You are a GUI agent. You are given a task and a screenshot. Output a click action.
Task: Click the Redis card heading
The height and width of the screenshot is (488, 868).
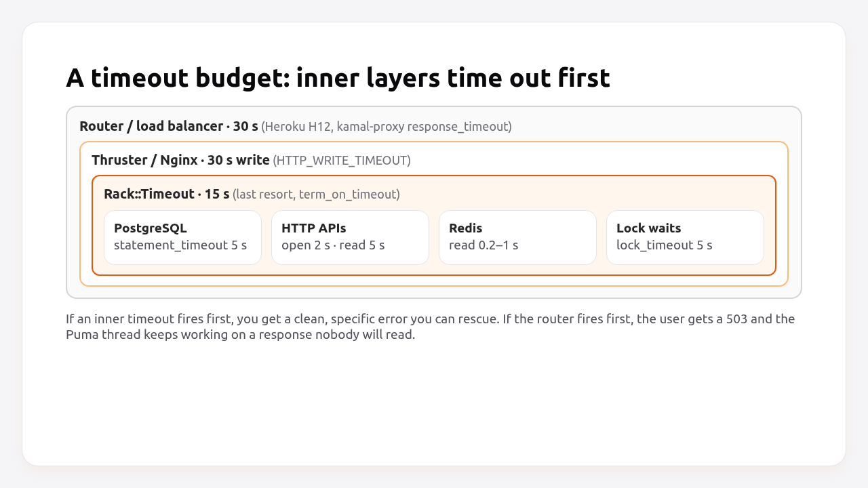point(466,228)
